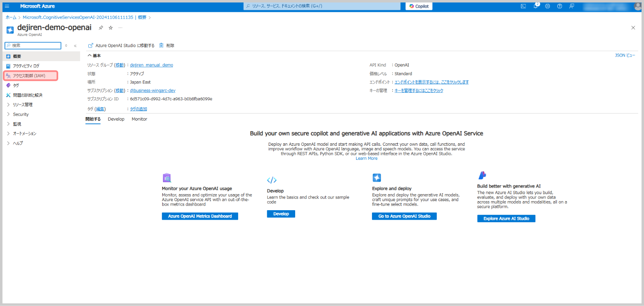Image resolution: width=644 pixels, height=306 pixels.
Task: Select the 開始する tab
Action: click(x=93, y=119)
